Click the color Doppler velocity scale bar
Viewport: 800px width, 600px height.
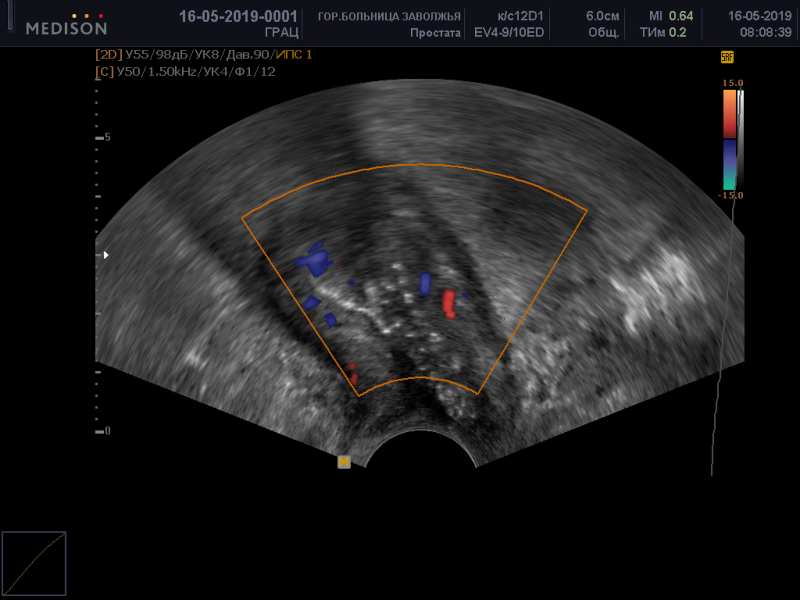click(x=730, y=140)
